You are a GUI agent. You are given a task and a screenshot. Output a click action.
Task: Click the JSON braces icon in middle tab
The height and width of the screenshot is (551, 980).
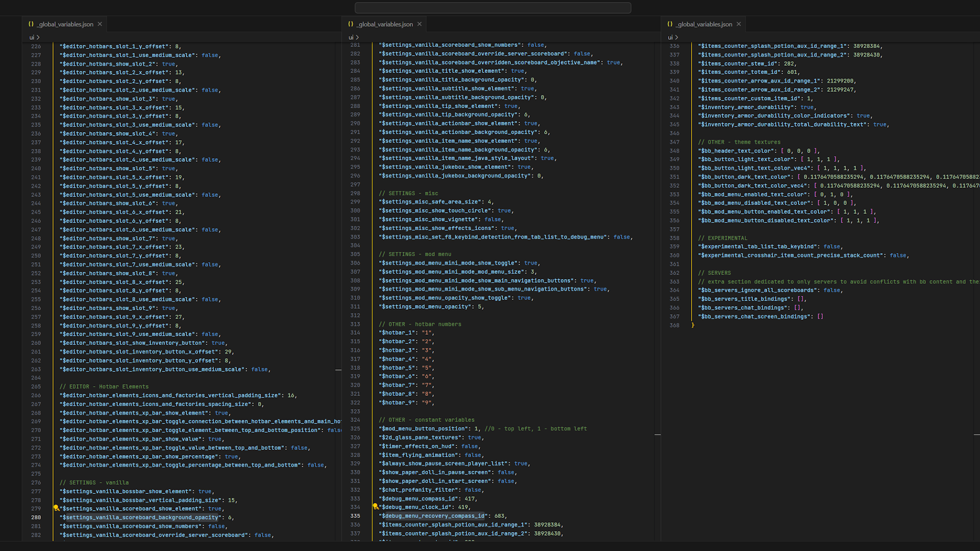click(351, 24)
